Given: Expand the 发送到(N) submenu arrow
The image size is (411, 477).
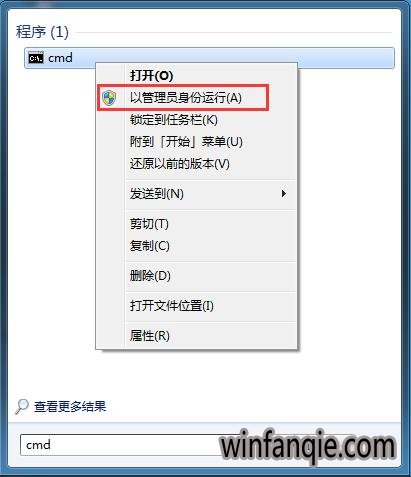Looking at the screenshot, I should tap(283, 193).
